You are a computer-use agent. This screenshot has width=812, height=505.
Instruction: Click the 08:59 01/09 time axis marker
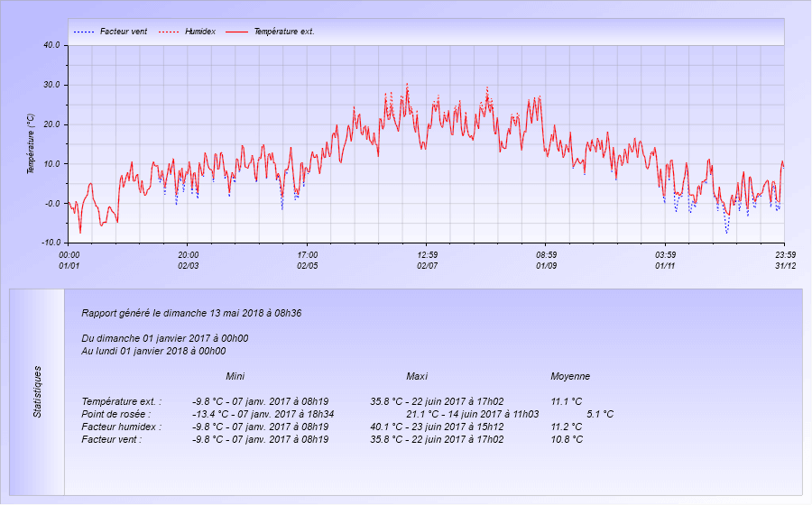546,260
